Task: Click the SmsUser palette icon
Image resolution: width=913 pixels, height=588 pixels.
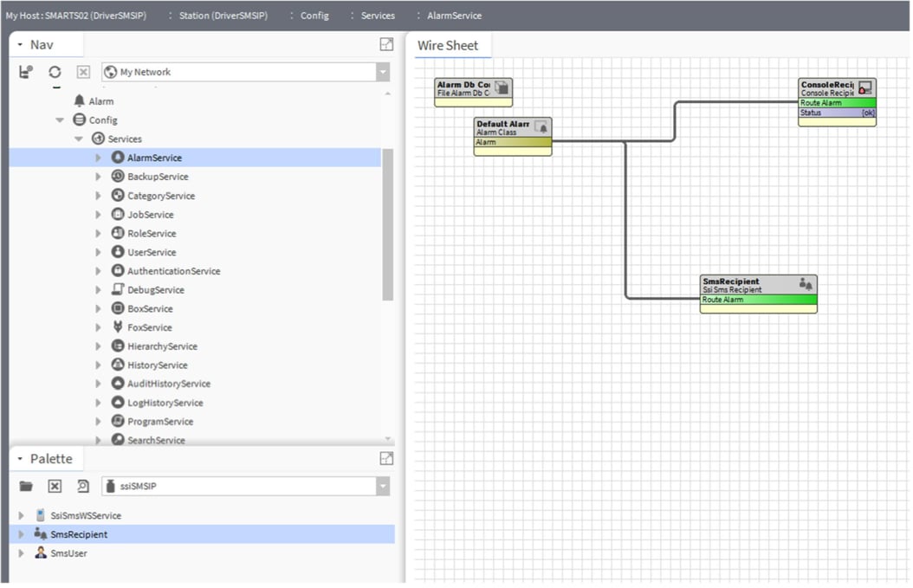Action: click(x=40, y=552)
